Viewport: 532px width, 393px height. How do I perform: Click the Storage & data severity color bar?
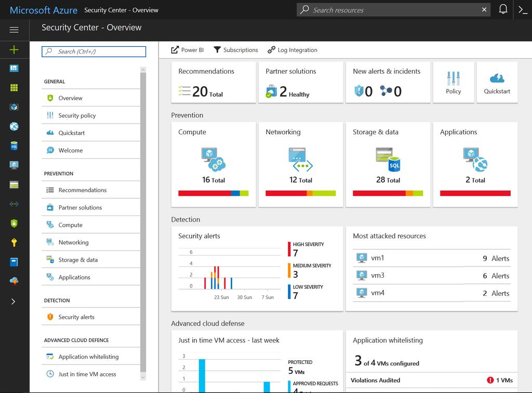click(388, 193)
